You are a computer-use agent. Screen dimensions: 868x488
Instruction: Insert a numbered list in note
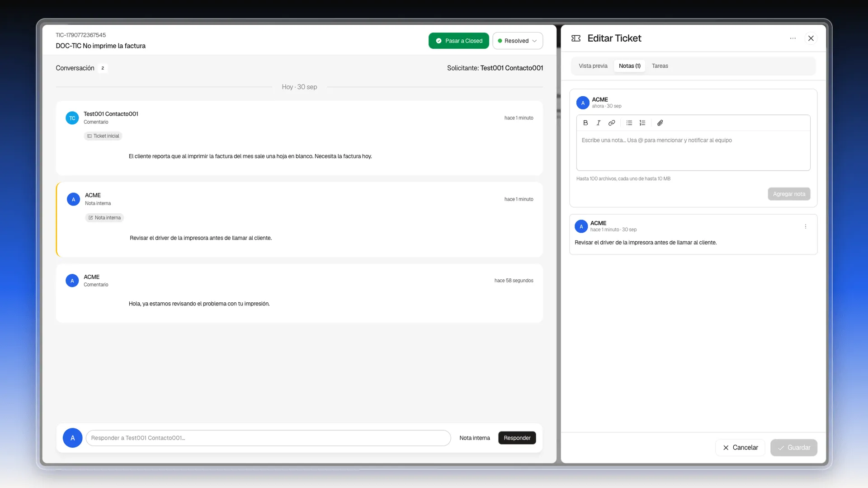(x=642, y=123)
